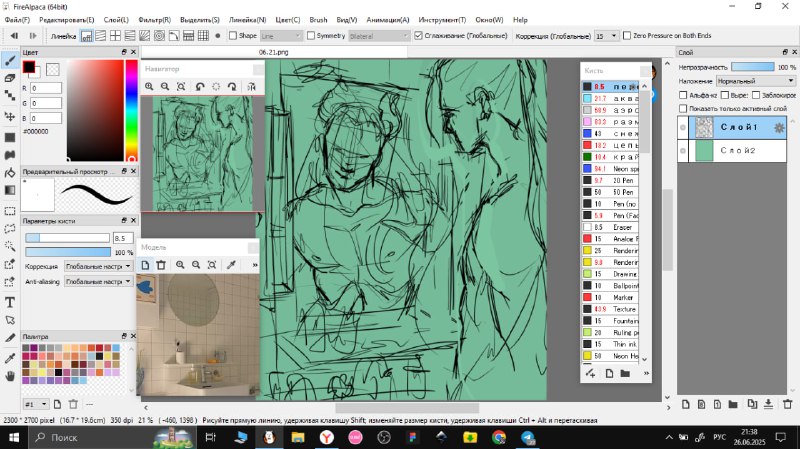Image resolution: width=800 pixels, height=449 pixels.
Task: Open the layer settings gear on Слой1
Action: 779,128
